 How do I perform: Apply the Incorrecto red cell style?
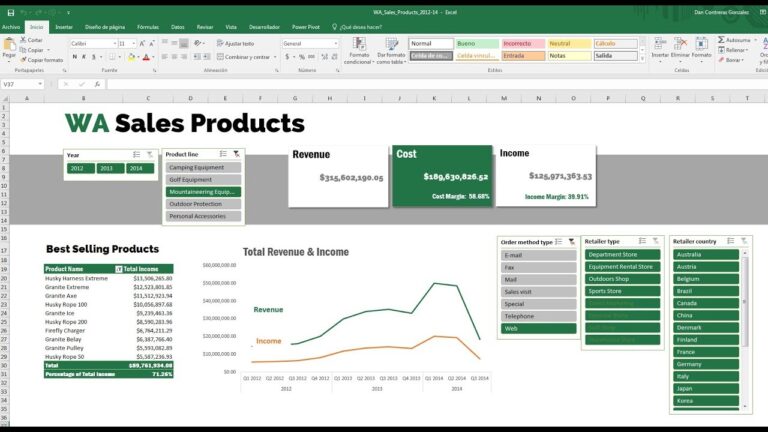(523, 44)
